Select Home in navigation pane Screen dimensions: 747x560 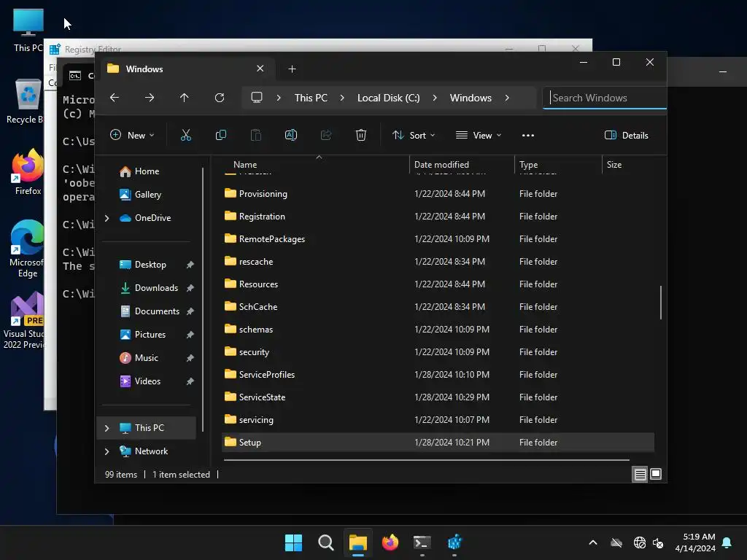[147, 171]
